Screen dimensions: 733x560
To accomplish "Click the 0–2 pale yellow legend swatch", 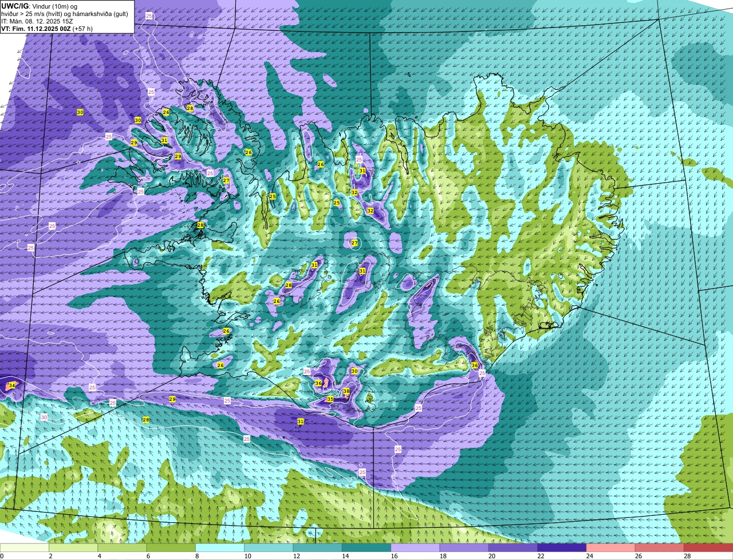I will point(25,547).
